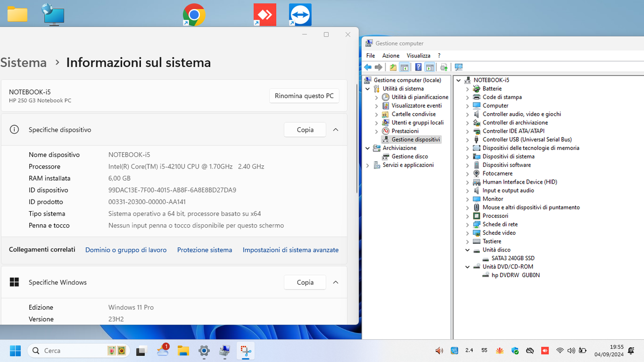Hide the console tree using its toolbar icon

(x=405, y=67)
